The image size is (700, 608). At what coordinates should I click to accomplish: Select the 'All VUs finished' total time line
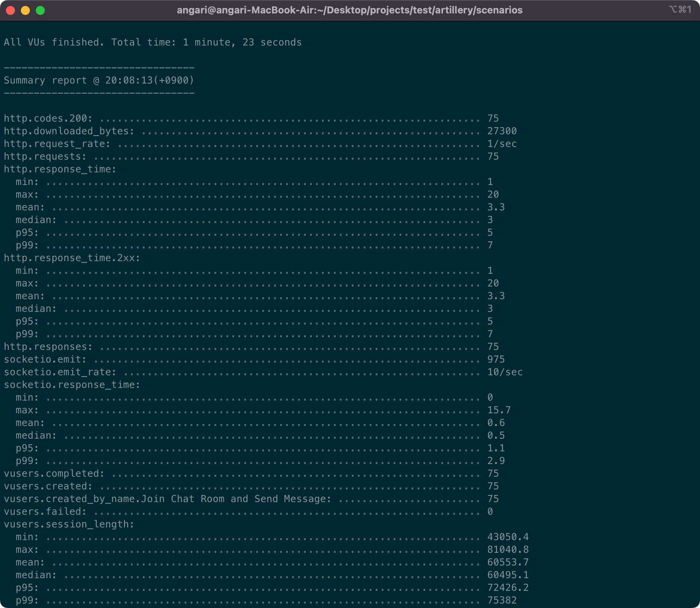coord(153,42)
